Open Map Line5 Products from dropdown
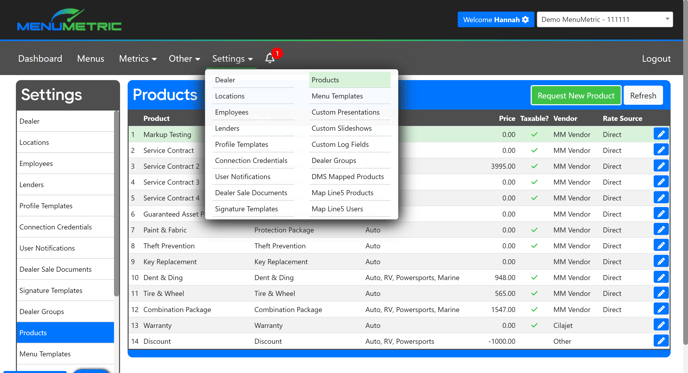This screenshot has width=688, height=373. 350,193
